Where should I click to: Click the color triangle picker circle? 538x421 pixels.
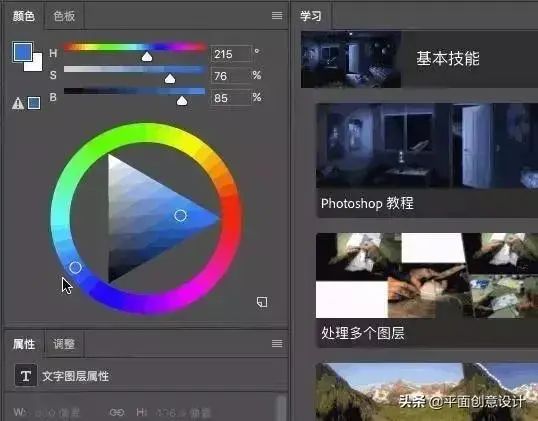tap(180, 215)
